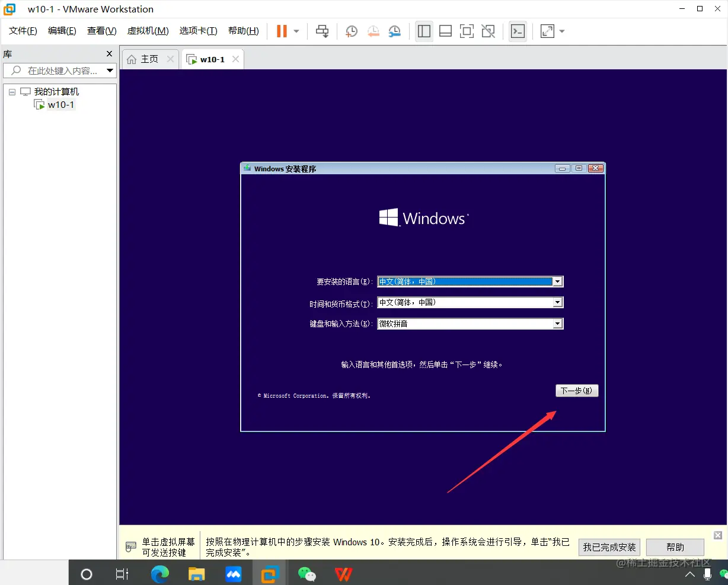Image resolution: width=728 pixels, height=585 pixels.
Task: Maximize the Windows 安装程序 dialog
Action: coord(579,168)
